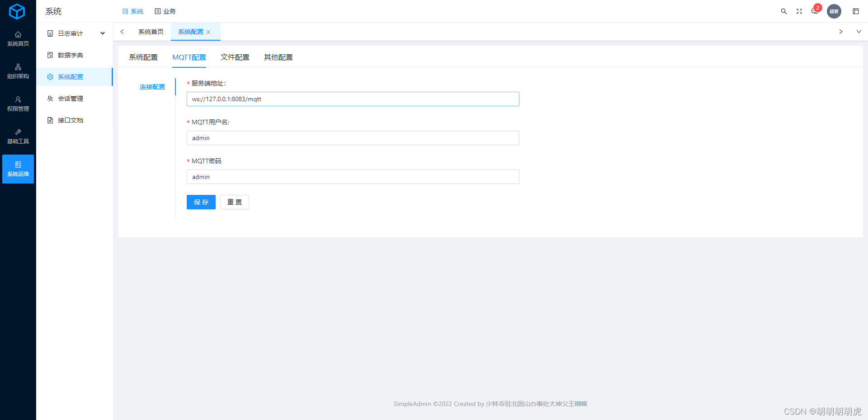The height and width of the screenshot is (420, 868).
Task: Open 会话管理 menu item
Action: [x=75, y=99]
